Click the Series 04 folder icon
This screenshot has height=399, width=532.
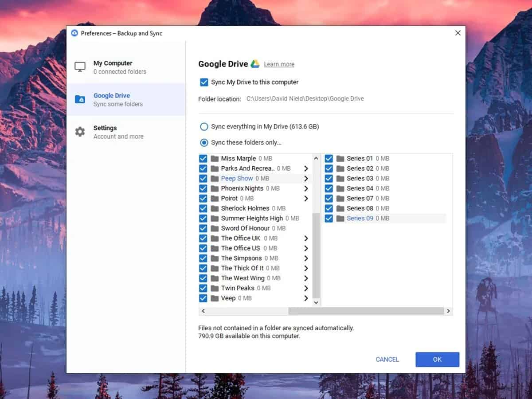(340, 188)
